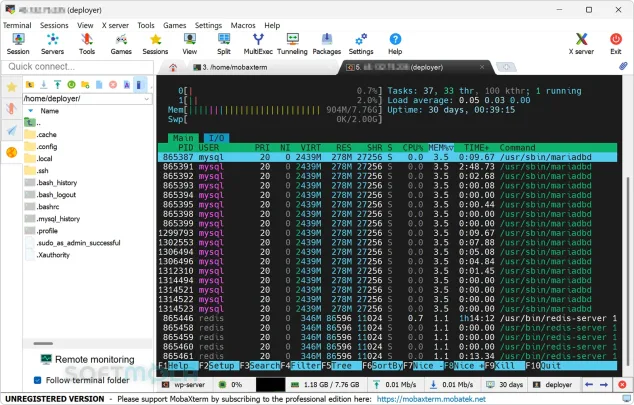The width and height of the screenshot is (634, 405).
Task: Open the Sessions star sidebar tab
Action: click(11, 87)
